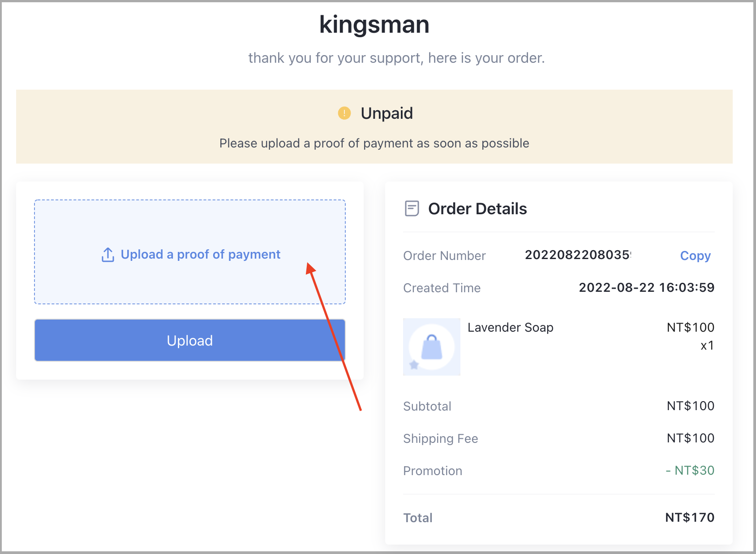Click the kingsman store title
The height and width of the screenshot is (554, 756).
pos(374,25)
